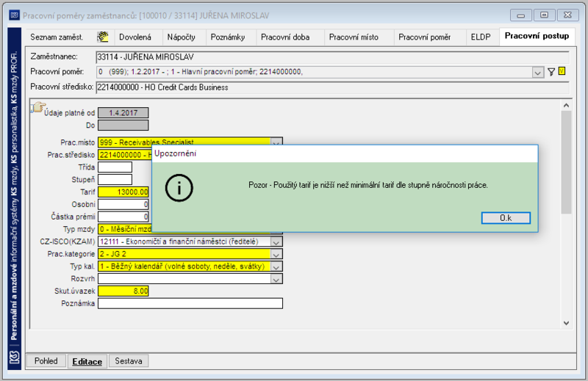Click the grey Do date field
This screenshot has height=381, width=588.
click(x=123, y=125)
